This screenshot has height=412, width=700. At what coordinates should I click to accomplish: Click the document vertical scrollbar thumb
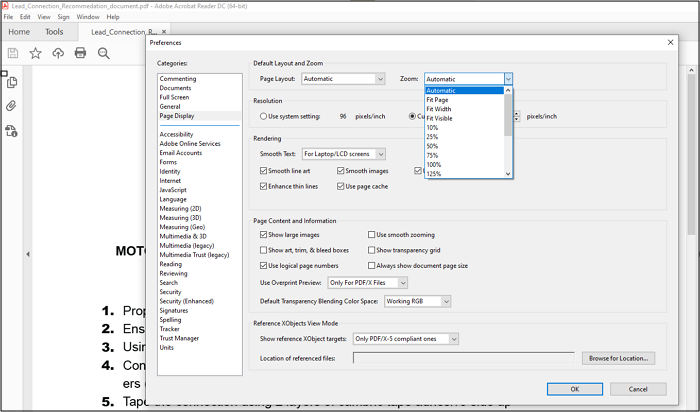(x=692, y=155)
